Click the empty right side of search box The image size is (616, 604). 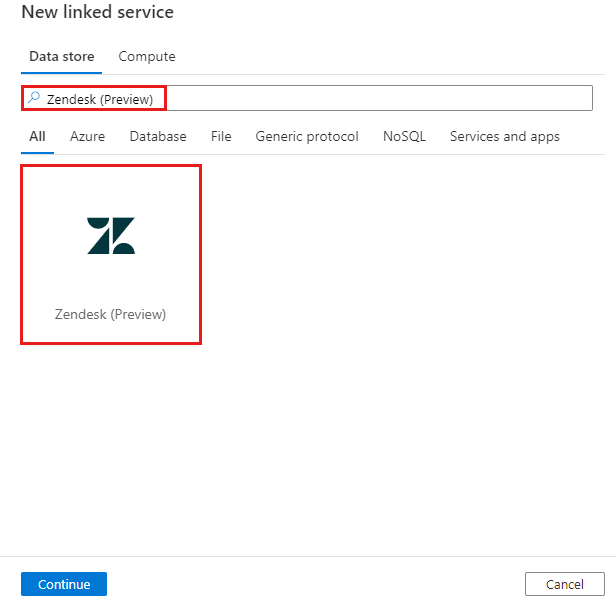pos(400,98)
